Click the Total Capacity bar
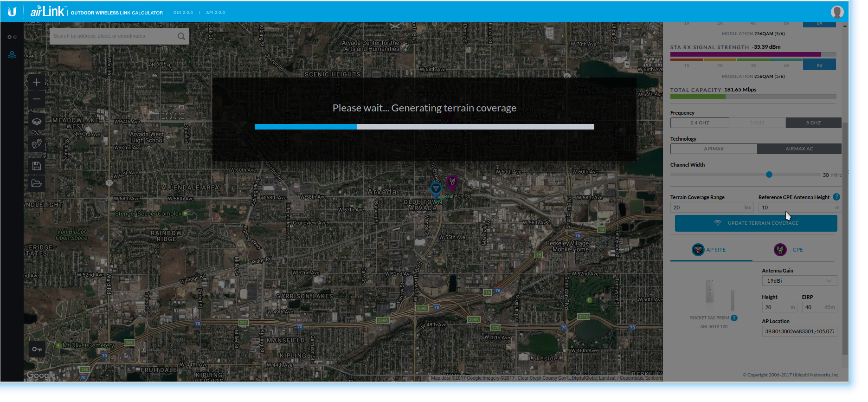 (x=753, y=97)
